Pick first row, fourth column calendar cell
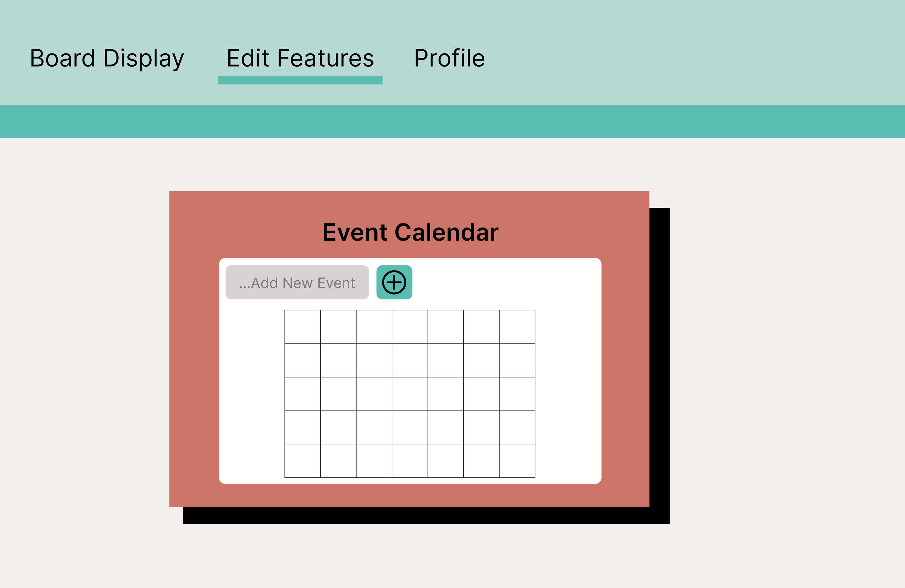This screenshot has width=905, height=588. click(410, 327)
